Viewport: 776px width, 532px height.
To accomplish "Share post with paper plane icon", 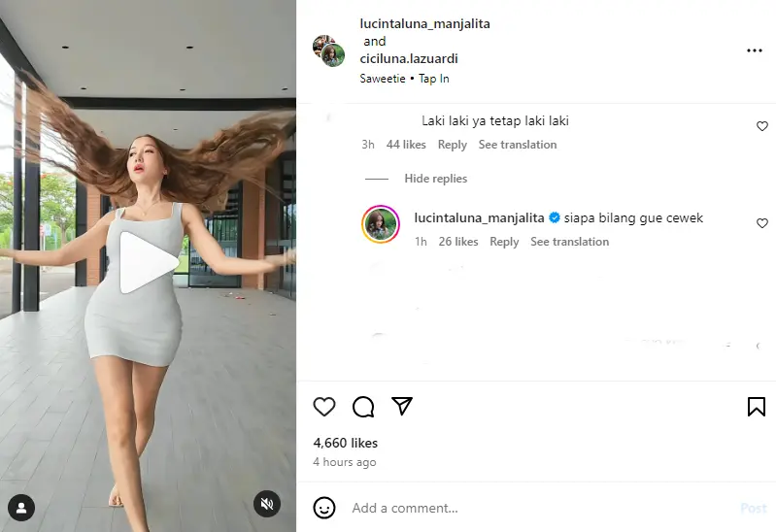I will point(402,406).
